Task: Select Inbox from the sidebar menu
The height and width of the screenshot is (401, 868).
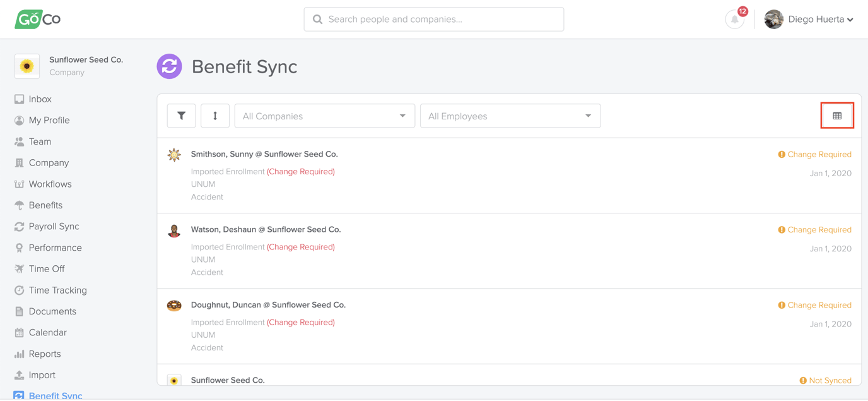Action: pyautogui.click(x=40, y=99)
